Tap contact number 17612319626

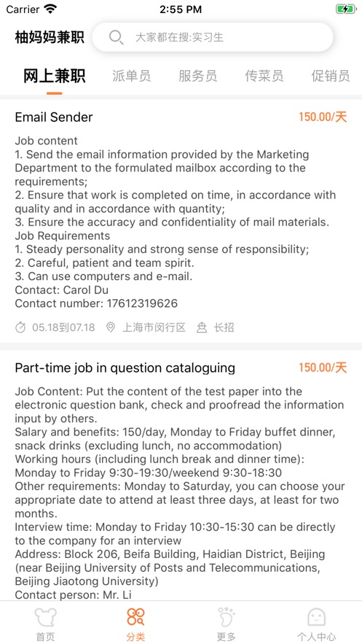(142, 303)
